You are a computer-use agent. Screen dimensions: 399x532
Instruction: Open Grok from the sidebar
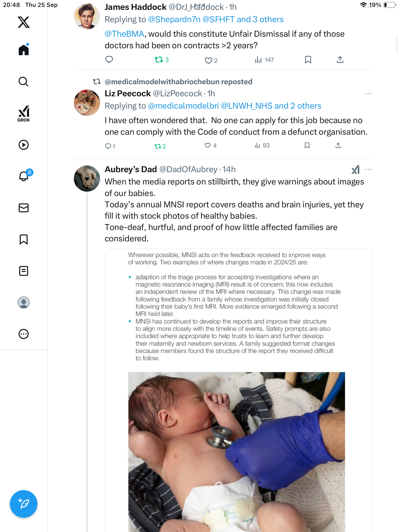point(24,114)
